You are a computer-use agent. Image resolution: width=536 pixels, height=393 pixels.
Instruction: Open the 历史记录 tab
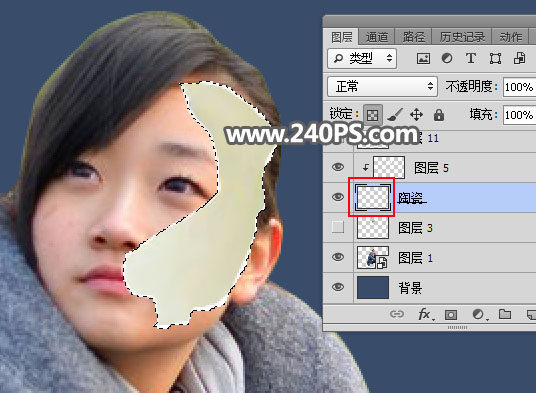(462, 37)
